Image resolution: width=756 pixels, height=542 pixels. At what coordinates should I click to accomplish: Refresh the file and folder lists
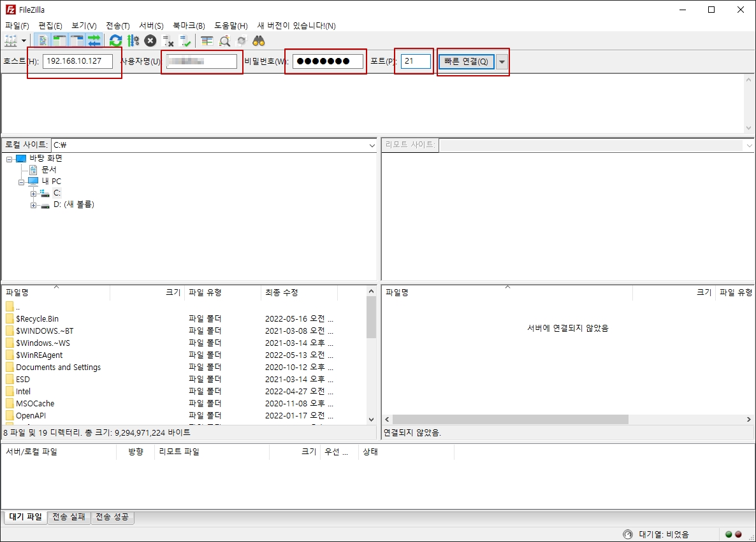(116, 41)
